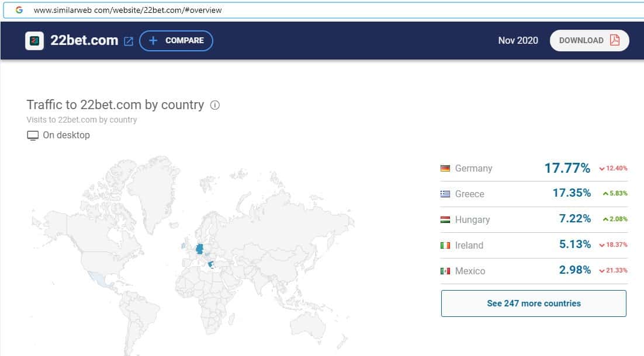This screenshot has height=356, width=644.
Task: Click the Hungary flag icon
Action: pos(445,220)
